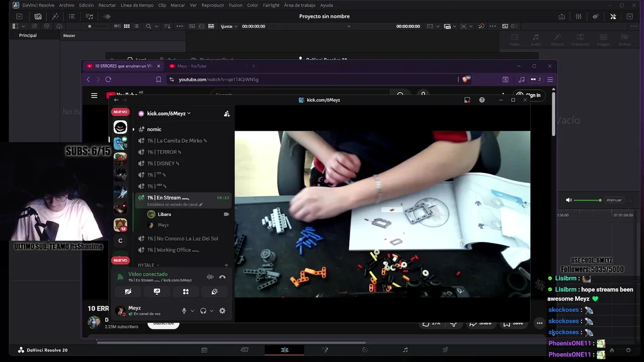644x362 pixels.
Task: Click the media pool search magnifier icon
Action: (148, 26)
